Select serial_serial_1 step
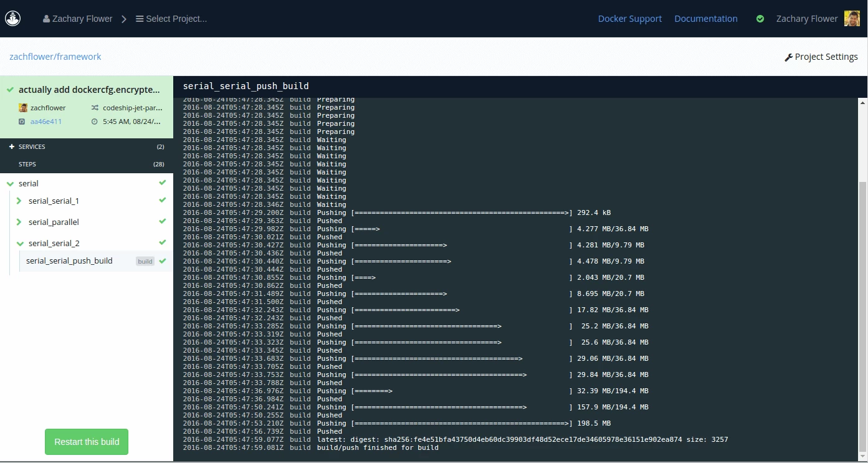Screen dimensions: 868x463 [54, 201]
